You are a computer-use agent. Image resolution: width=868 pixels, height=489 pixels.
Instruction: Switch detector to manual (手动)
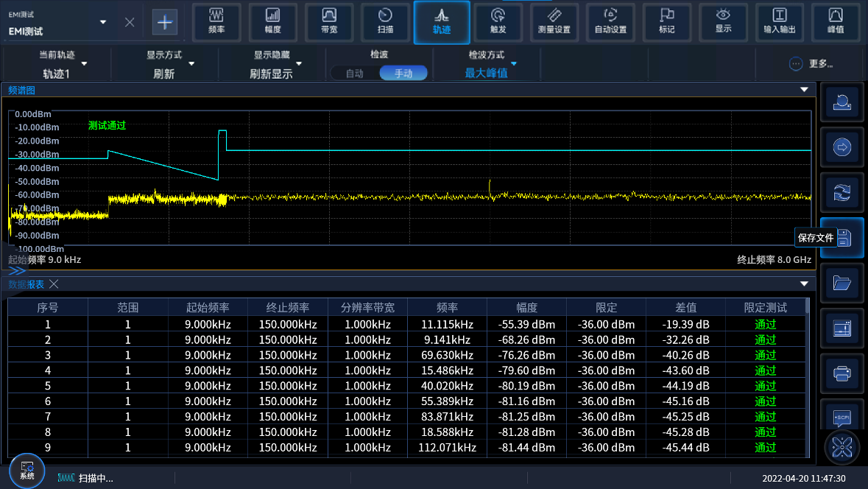pos(403,73)
